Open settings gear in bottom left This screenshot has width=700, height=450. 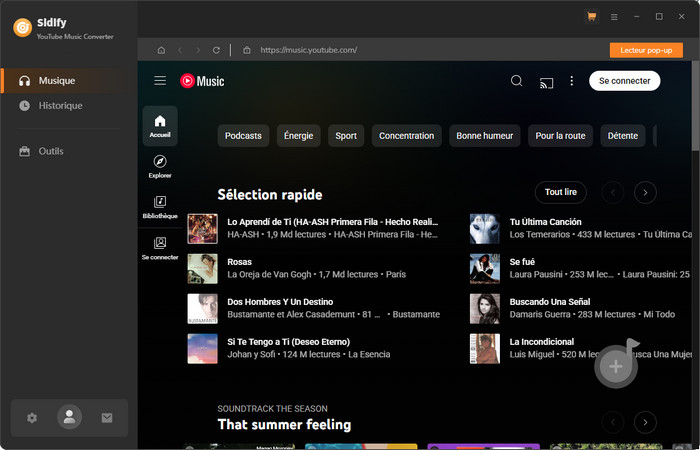pyautogui.click(x=32, y=418)
